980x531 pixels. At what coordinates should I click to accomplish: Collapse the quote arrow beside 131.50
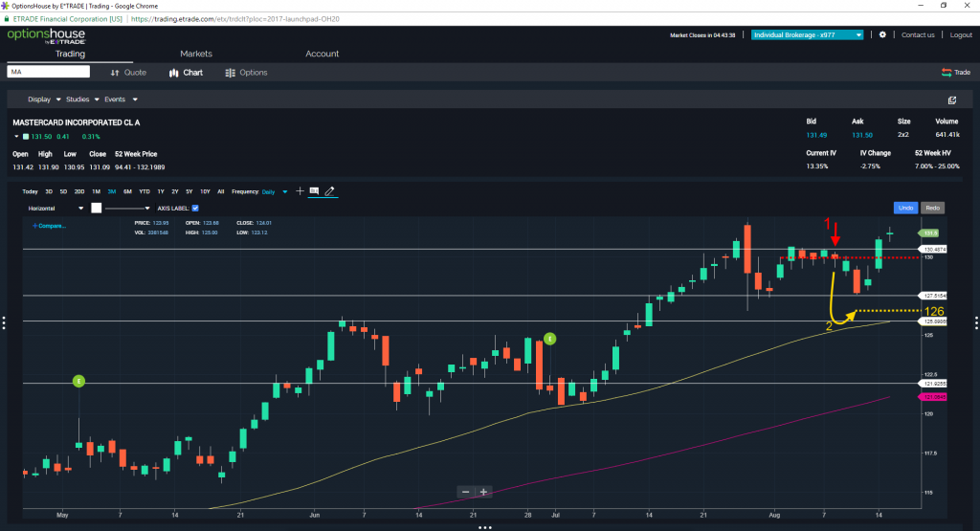click(17, 136)
